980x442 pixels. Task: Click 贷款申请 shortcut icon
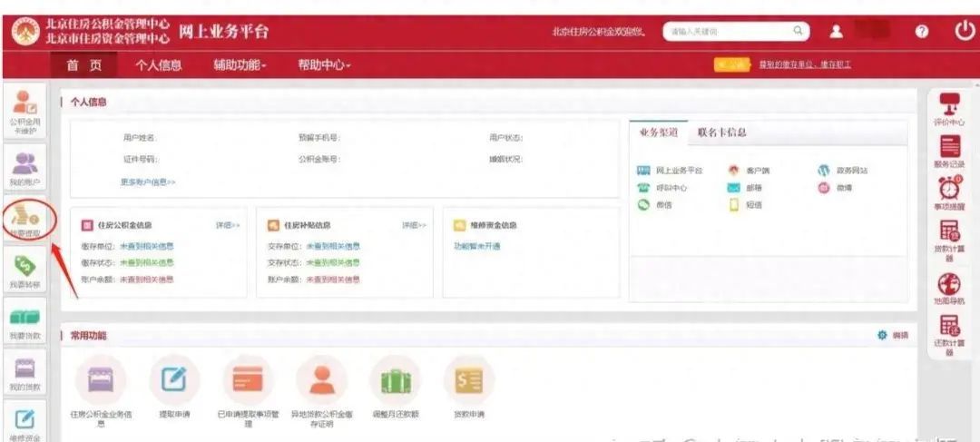click(469, 379)
